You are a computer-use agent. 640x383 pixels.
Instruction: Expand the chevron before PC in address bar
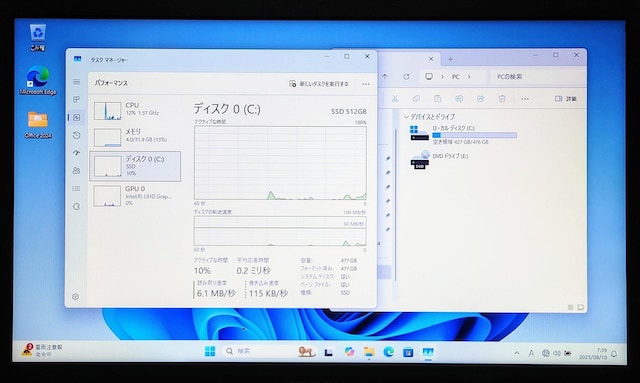click(x=442, y=76)
